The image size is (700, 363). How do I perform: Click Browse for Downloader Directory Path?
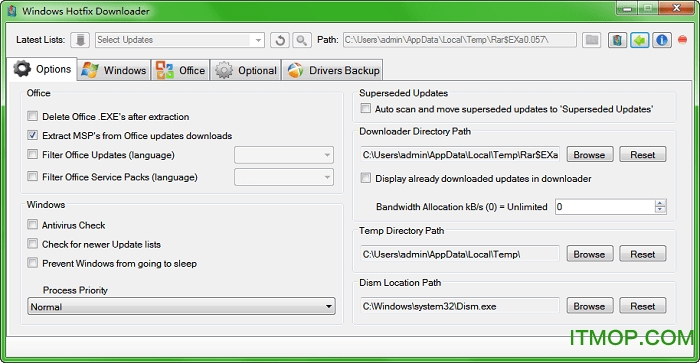pos(590,154)
